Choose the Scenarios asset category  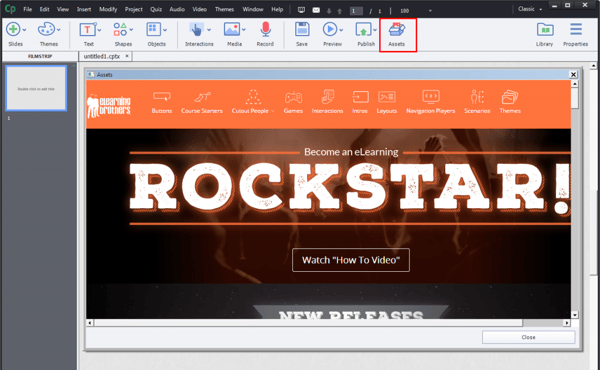[x=477, y=102]
